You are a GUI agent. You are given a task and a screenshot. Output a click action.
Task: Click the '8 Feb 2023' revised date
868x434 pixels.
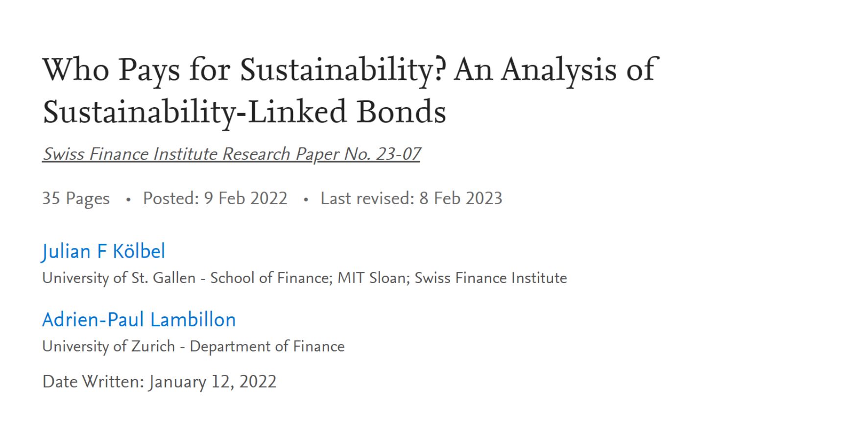pyautogui.click(x=461, y=198)
